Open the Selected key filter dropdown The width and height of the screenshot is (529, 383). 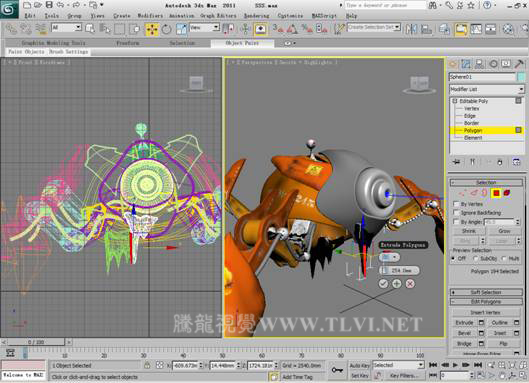[398, 365]
